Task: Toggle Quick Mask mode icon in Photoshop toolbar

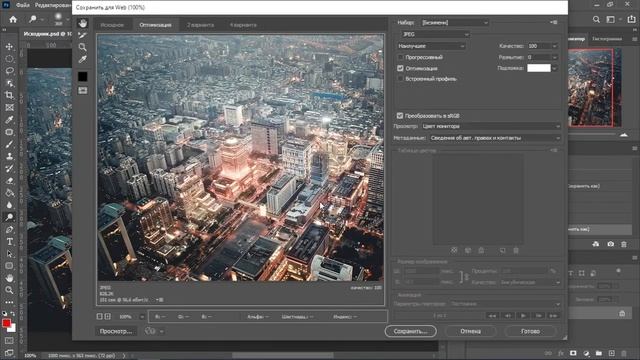Action: tap(9, 340)
